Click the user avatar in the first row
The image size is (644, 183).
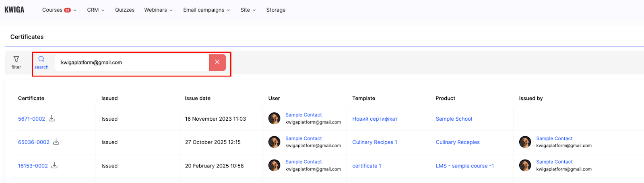(x=274, y=119)
